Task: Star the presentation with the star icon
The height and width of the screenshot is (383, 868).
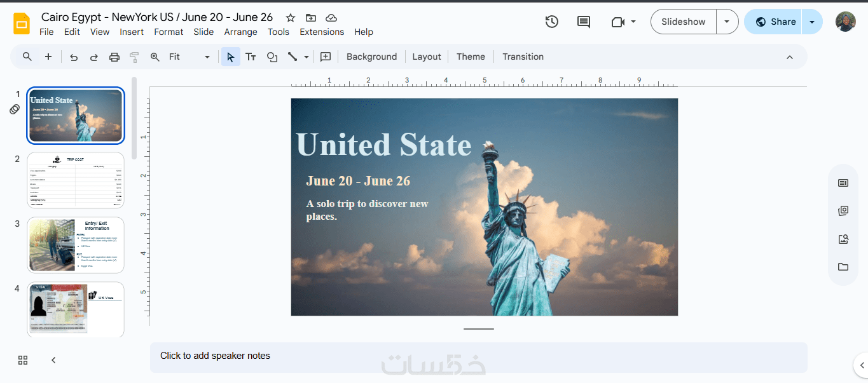Action: click(x=290, y=18)
